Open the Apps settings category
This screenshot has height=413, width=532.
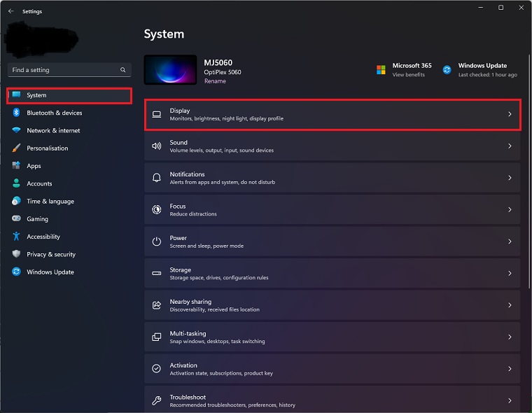click(x=34, y=166)
